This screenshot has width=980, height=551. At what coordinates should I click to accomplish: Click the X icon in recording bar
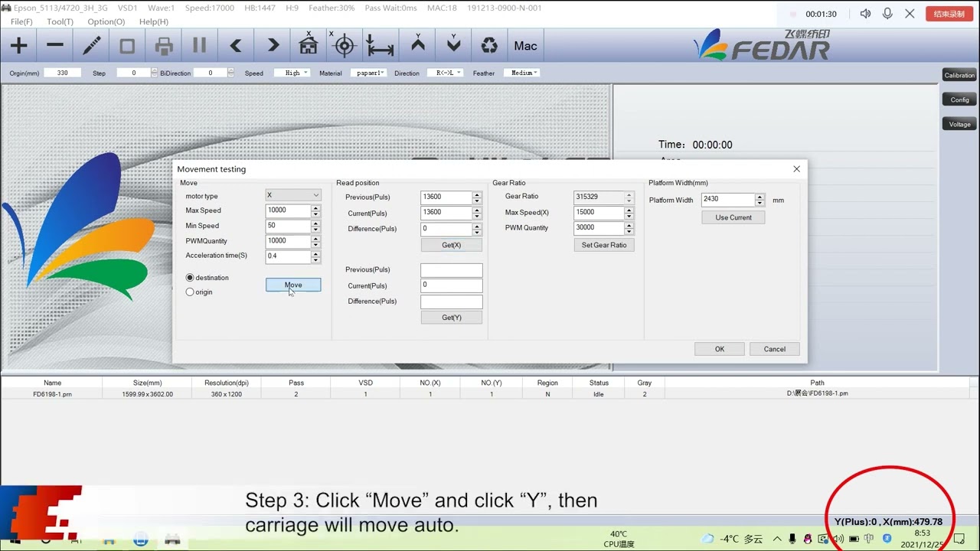pyautogui.click(x=910, y=14)
